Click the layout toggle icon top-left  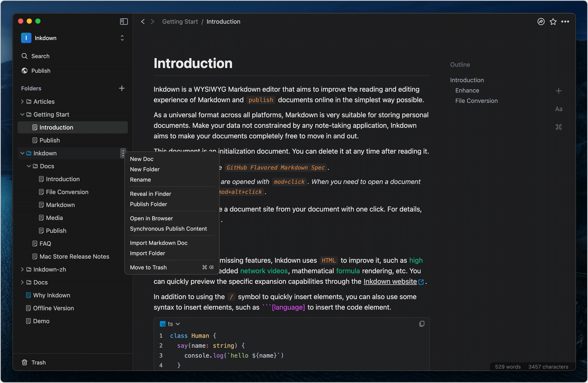124,22
